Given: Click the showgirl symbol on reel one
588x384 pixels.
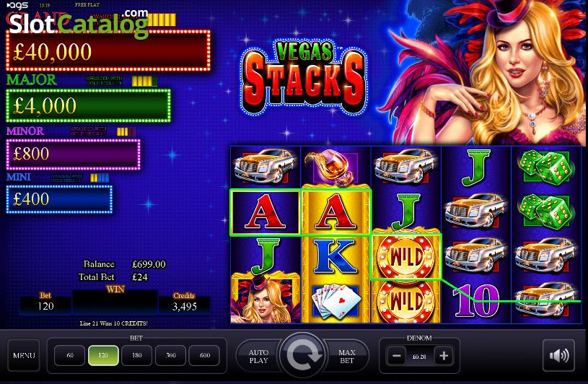Looking at the screenshot, I should [x=265, y=300].
